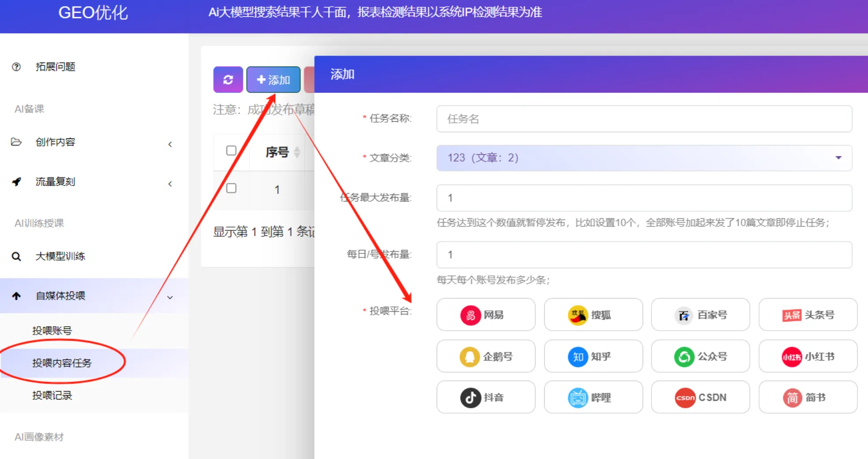868x459 pixels.
Task: Choose the 知乎 platform option
Action: 593,356
